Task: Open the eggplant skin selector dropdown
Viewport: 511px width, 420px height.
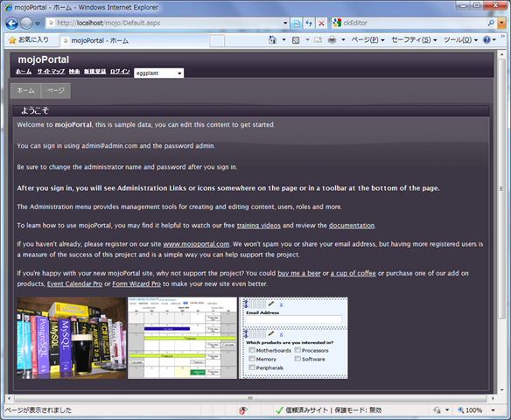Action: (158, 73)
